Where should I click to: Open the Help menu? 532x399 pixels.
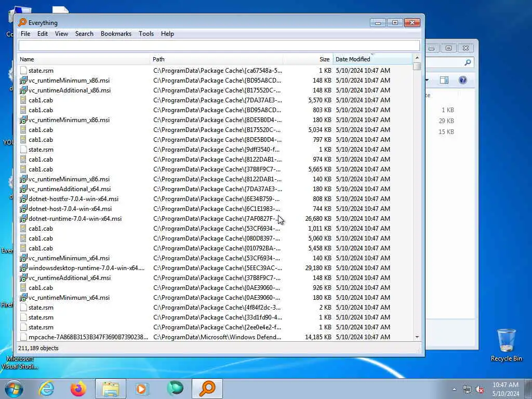coord(167,34)
